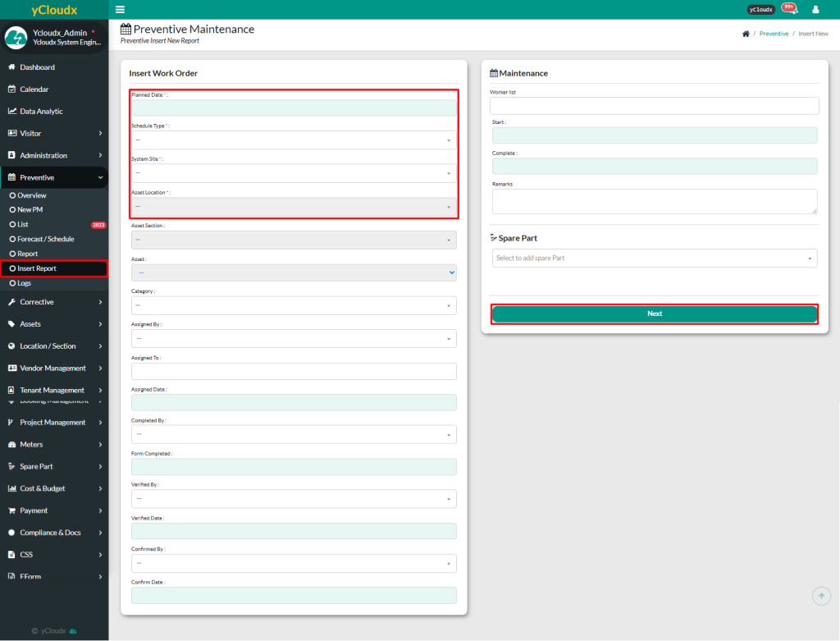Click the Next button
Viewport: 840px width, 641px height.
coord(654,314)
